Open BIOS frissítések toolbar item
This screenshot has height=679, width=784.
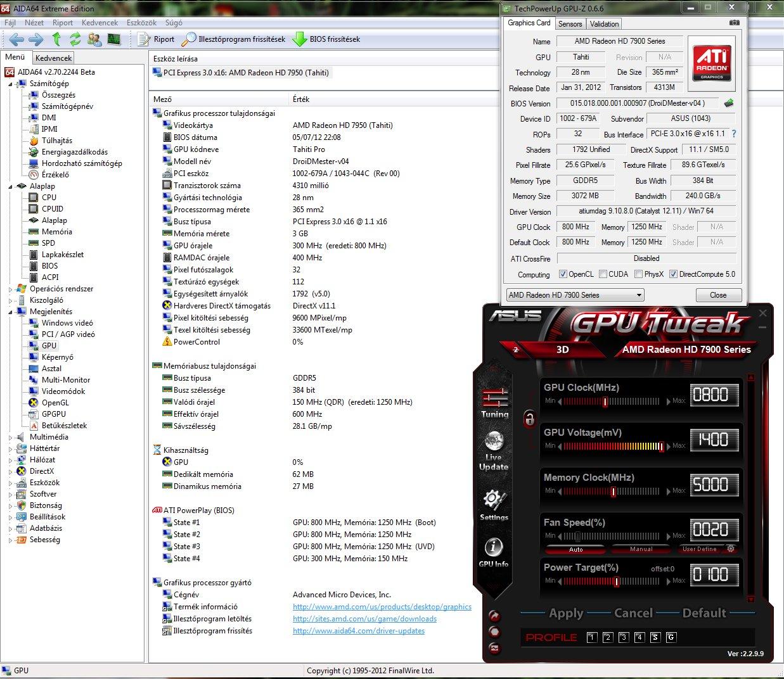tap(326, 39)
